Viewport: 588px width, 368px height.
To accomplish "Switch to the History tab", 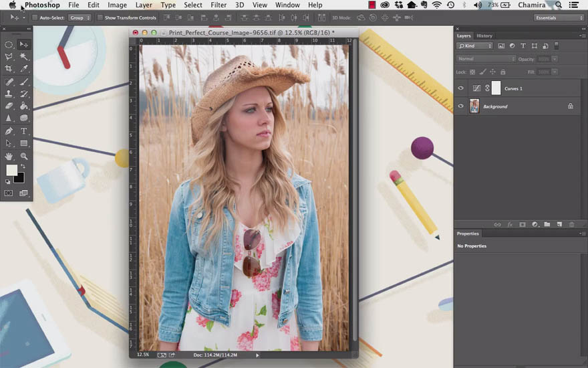I will (x=484, y=35).
